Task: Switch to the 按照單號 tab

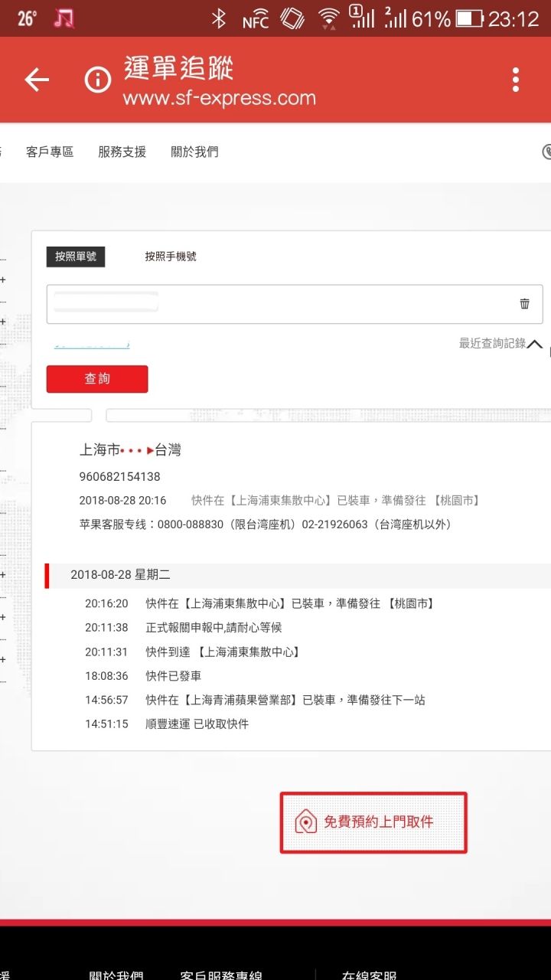Action: 76,256
